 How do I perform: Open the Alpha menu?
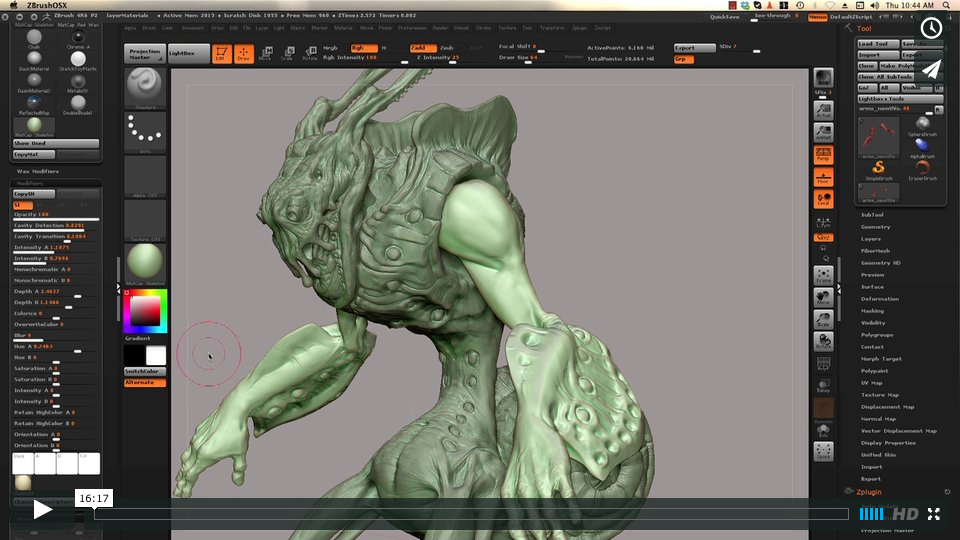tap(130, 28)
